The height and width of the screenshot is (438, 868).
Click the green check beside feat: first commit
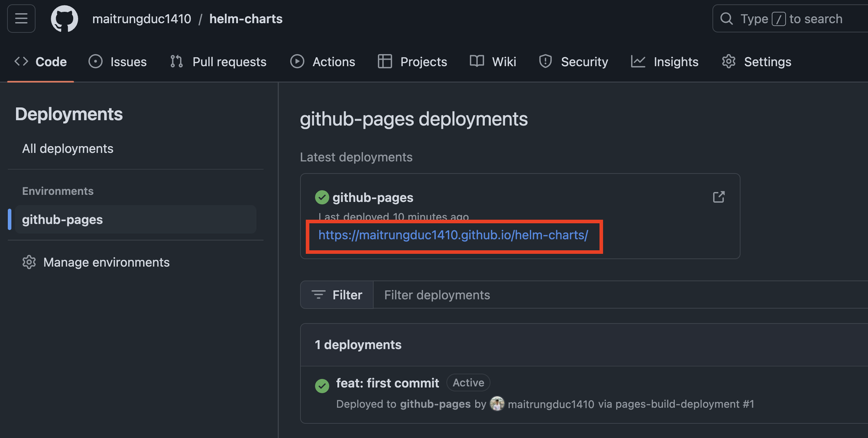322,385
